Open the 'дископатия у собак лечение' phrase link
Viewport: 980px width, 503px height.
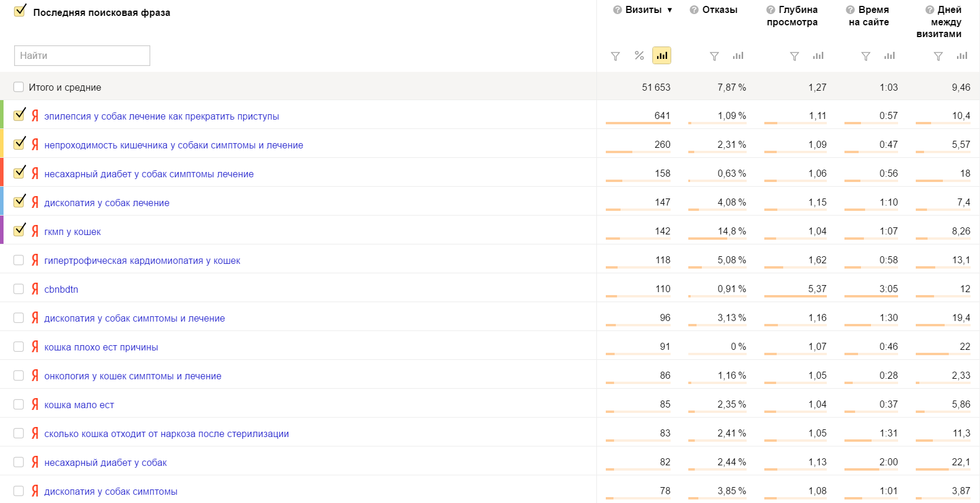pos(107,203)
